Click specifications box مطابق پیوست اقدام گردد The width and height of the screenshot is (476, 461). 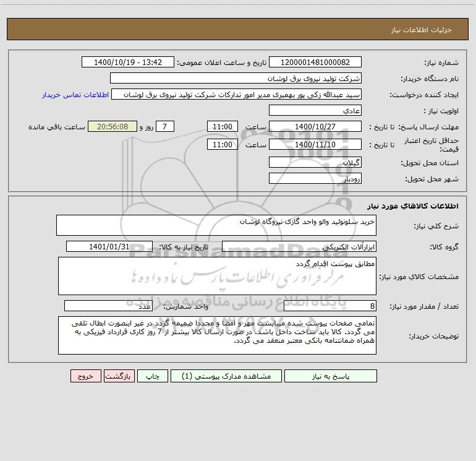(x=217, y=276)
